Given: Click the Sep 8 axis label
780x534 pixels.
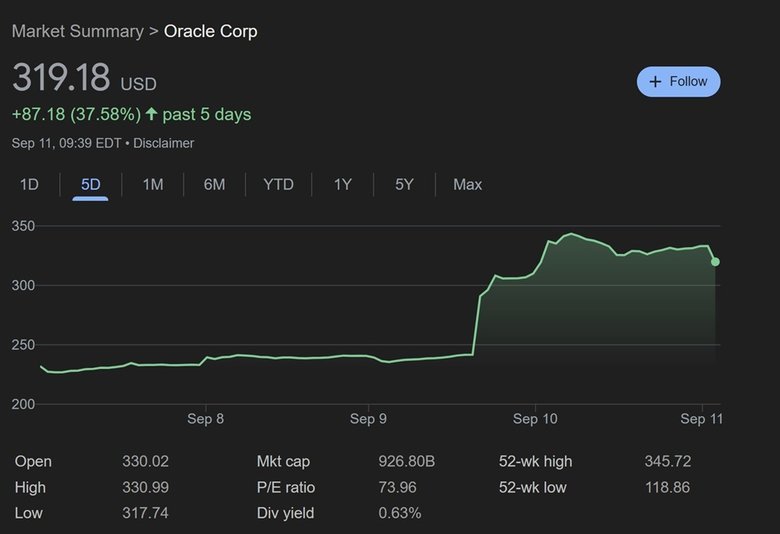Looking at the screenshot, I should point(205,419).
